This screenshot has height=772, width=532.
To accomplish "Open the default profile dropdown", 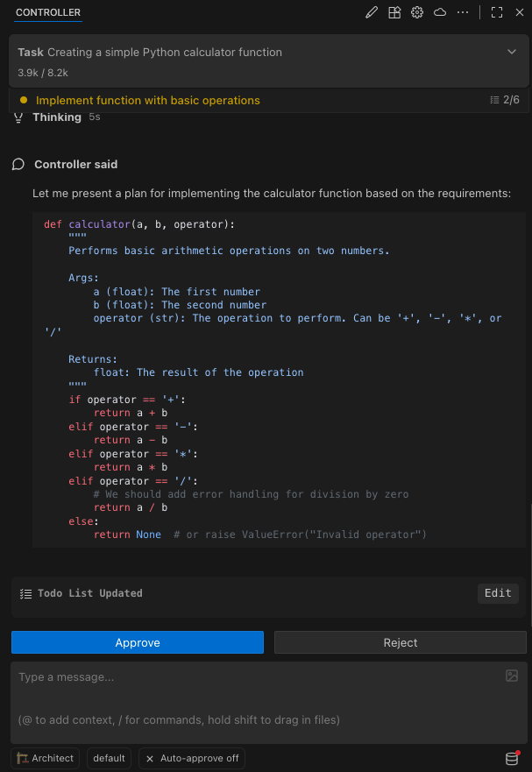I will (x=110, y=758).
